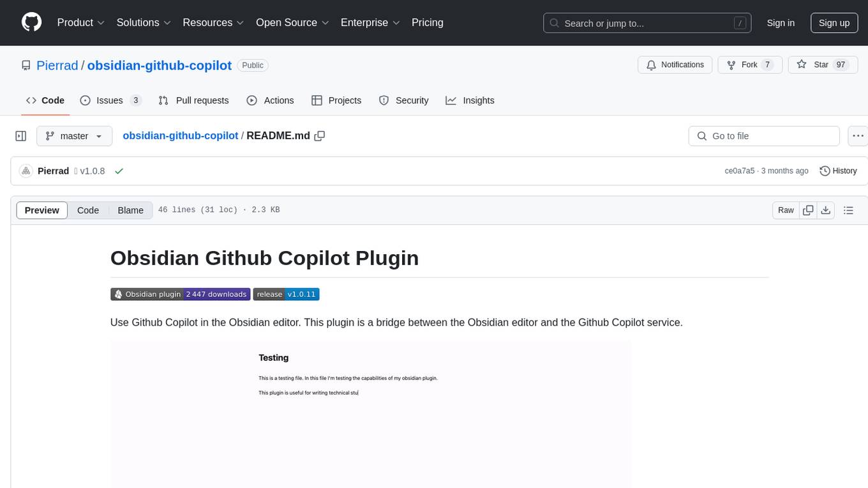Click the Fork count 7
This screenshot has width=868, height=488.
768,65
